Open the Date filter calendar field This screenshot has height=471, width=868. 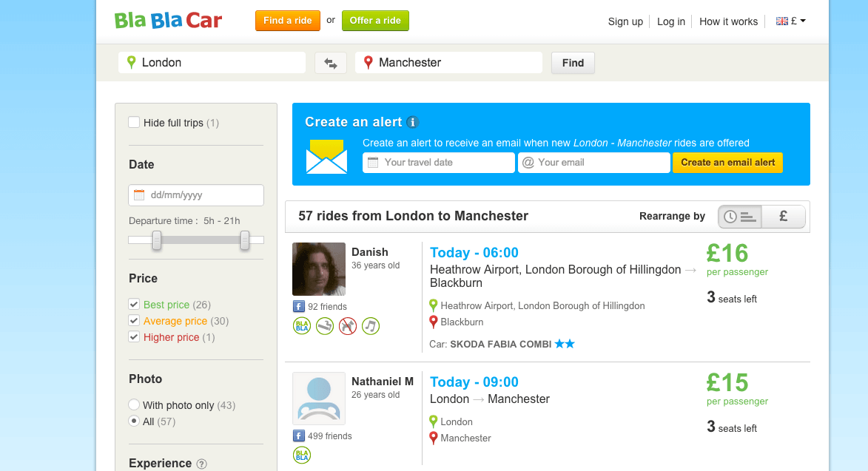pyautogui.click(x=196, y=195)
